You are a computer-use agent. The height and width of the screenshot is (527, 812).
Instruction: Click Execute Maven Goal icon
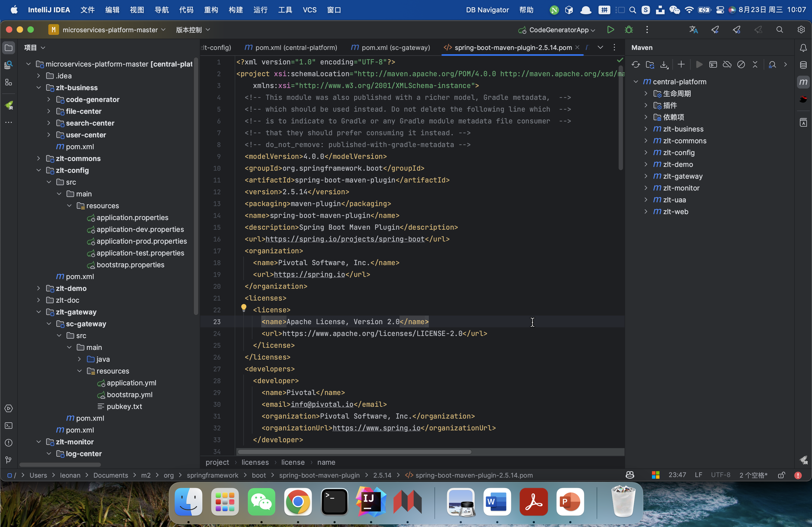[x=713, y=64]
